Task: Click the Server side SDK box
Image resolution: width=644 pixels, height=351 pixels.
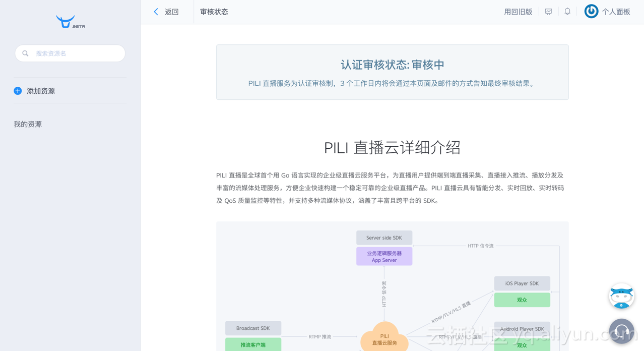Action: [x=384, y=238]
